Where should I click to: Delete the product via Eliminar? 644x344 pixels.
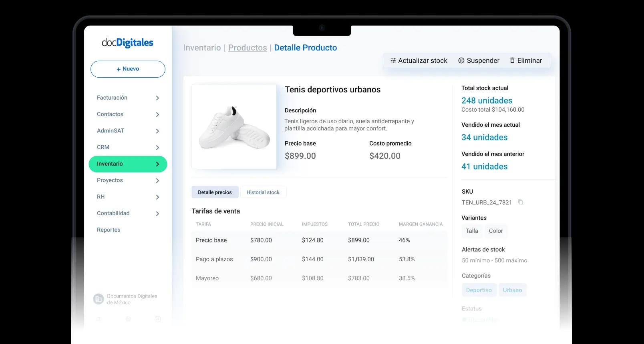(525, 60)
